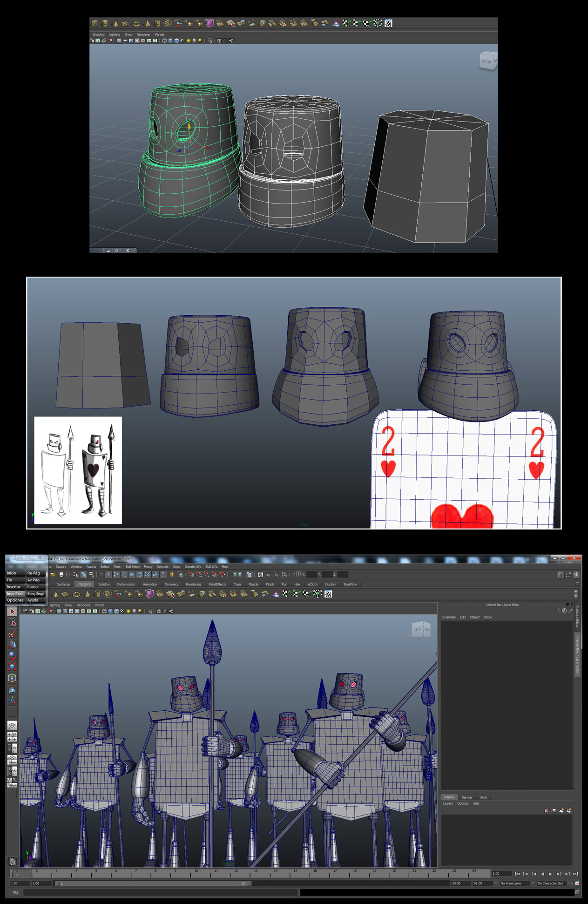Click the purple cube shelf icon in top viewport
The image size is (588, 904).
[x=210, y=23]
